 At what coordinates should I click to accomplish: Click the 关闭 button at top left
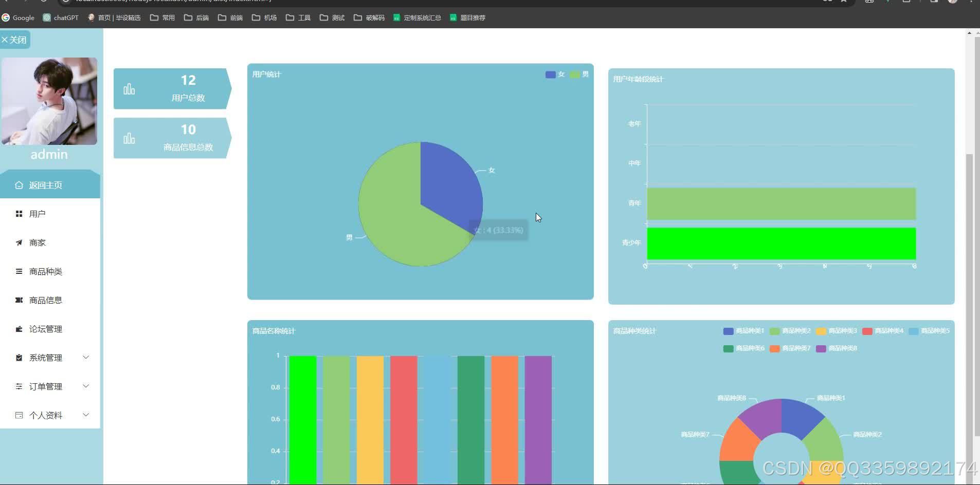point(14,40)
